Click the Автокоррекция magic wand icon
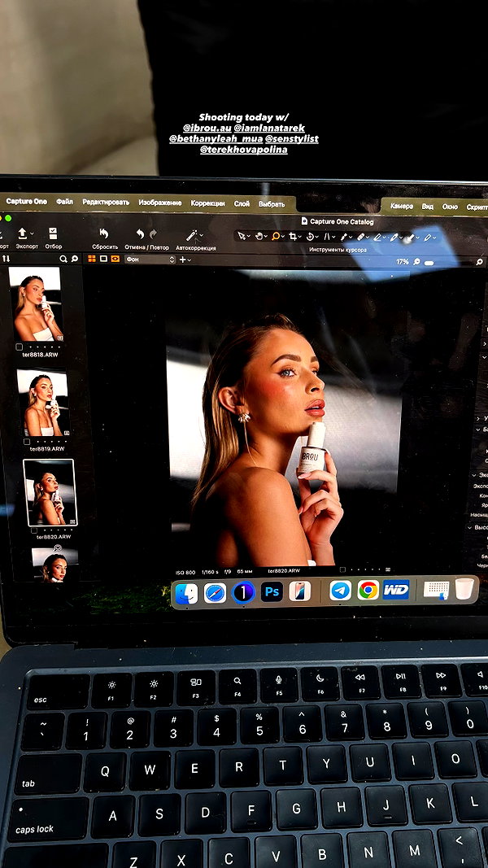The width and height of the screenshot is (488, 868). pos(191,235)
